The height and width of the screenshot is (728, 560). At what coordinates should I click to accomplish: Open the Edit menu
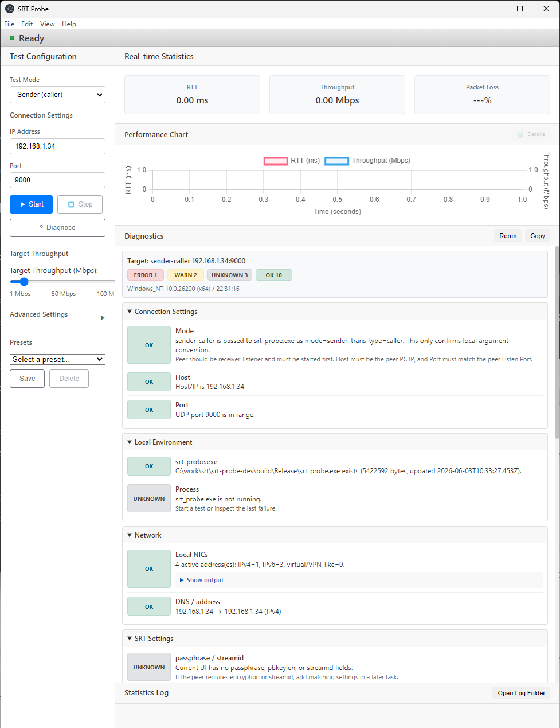(x=27, y=24)
